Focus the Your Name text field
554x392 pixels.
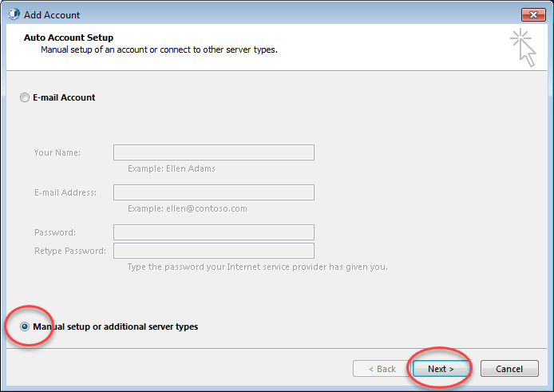tap(214, 152)
